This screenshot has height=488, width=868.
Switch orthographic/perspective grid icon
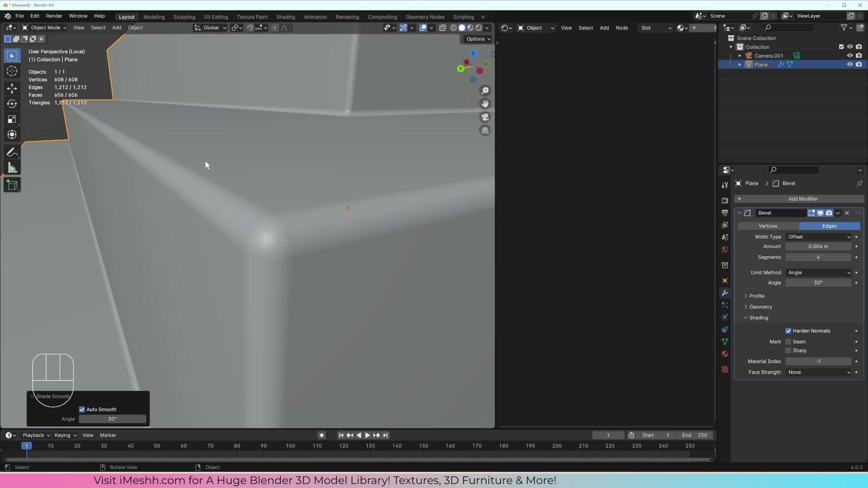click(x=485, y=130)
